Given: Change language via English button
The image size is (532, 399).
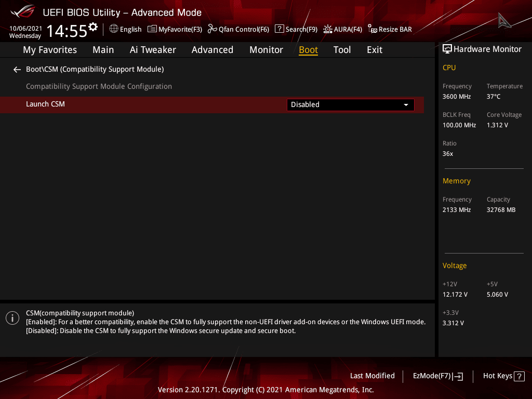Looking at the screenshot, I should [x=126, y=29].
